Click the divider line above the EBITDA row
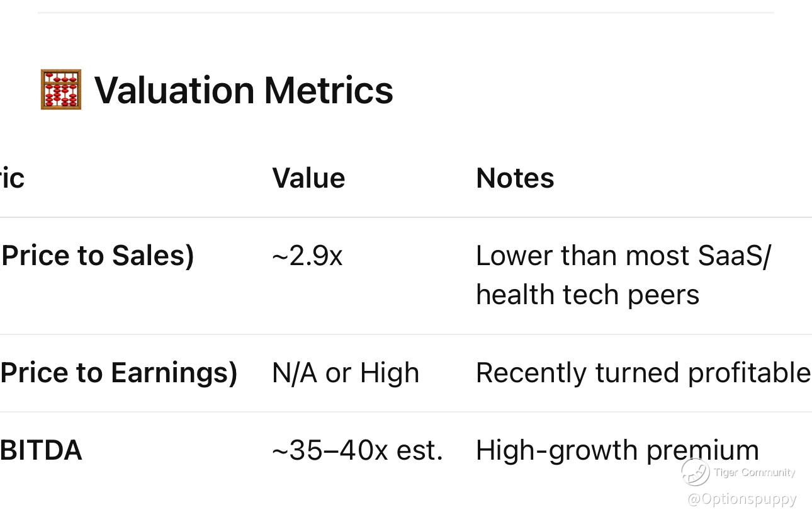812x517 pixels. point(406,412)
